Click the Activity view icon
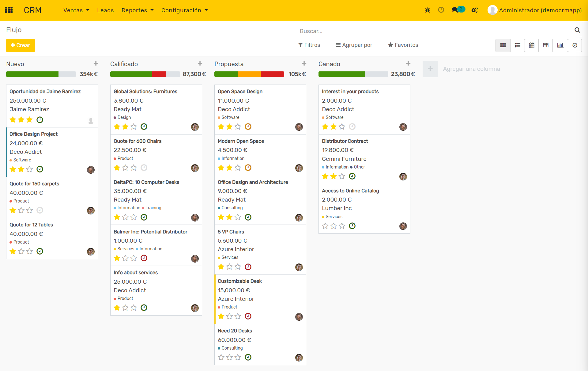Image resolution: width=588 pixels, height=371 pixels. (x=576, y=44)
